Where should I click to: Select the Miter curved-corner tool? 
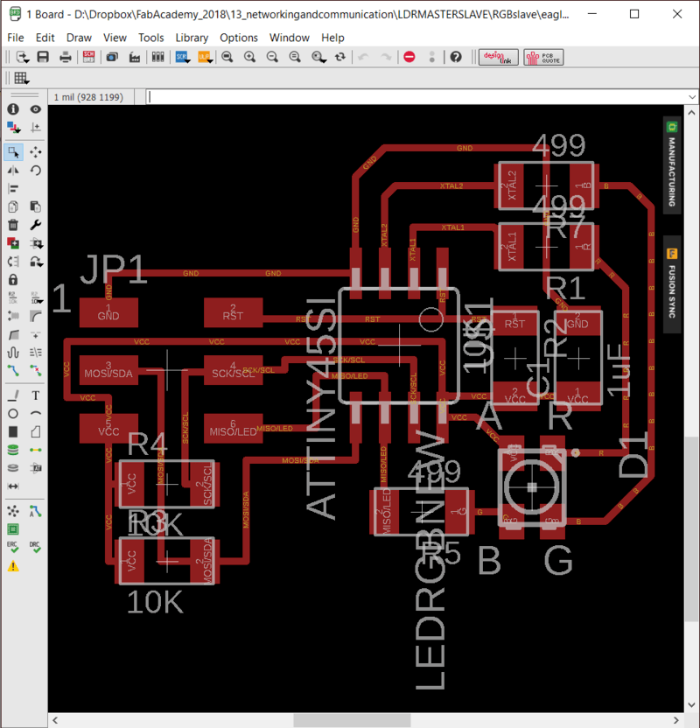[36, 316]
